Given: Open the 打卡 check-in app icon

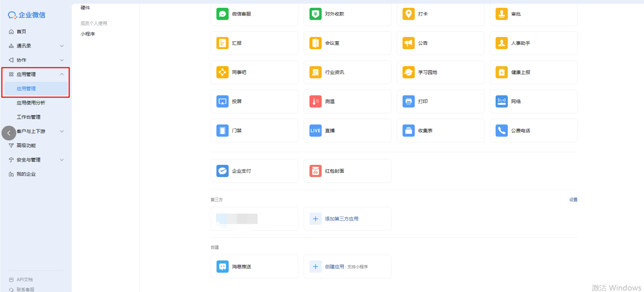Looking at the screenshot, I should pyautogui.click(x=408, y=14).
